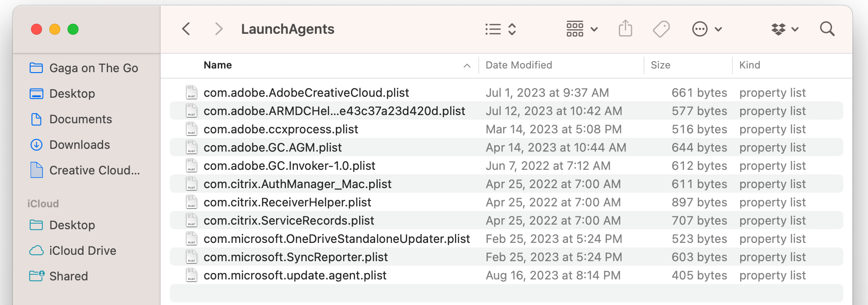The image size is (868, 305).
Task: Open the grouping options dropdown
Action: [x=581, y=29]
